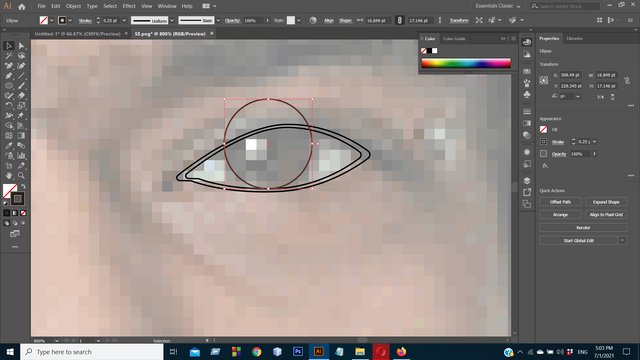Click the Start Global Edit button
This screenshot has width=640, height=360.
[579, 240]
